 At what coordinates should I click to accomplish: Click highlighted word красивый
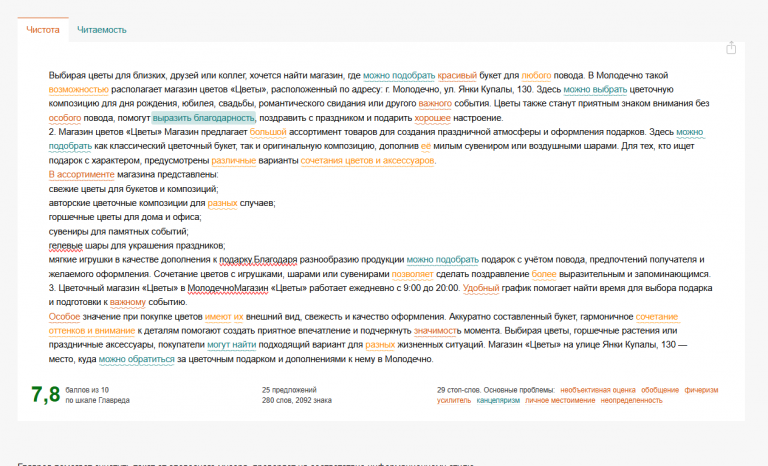click(x=457, y=75)
